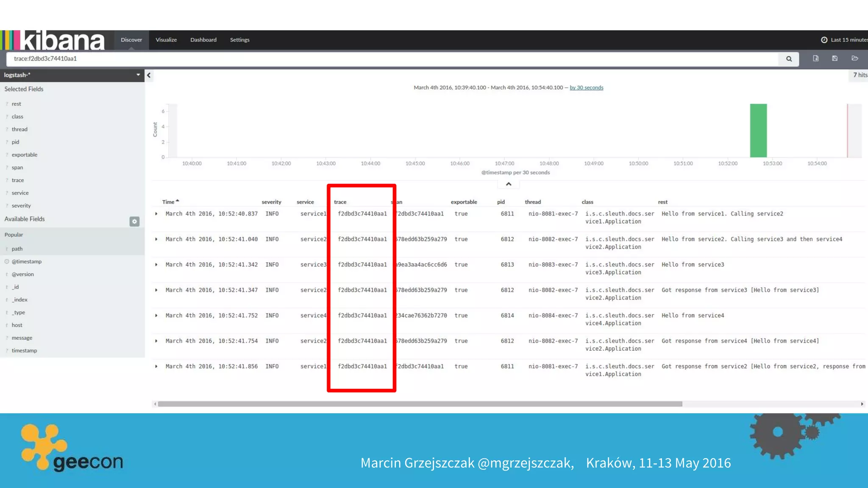Click the Save Search icon
The width and height of the screenshot is (868, 488).
point(835,58)
